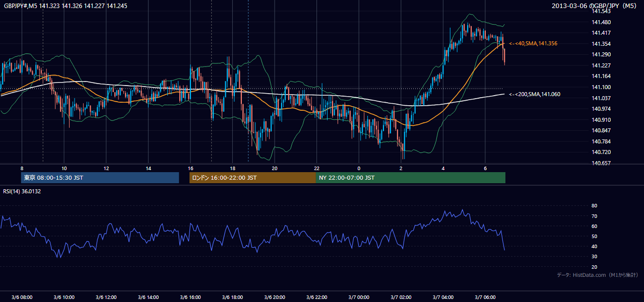Click RSI scale level 80

pos(594,206)
